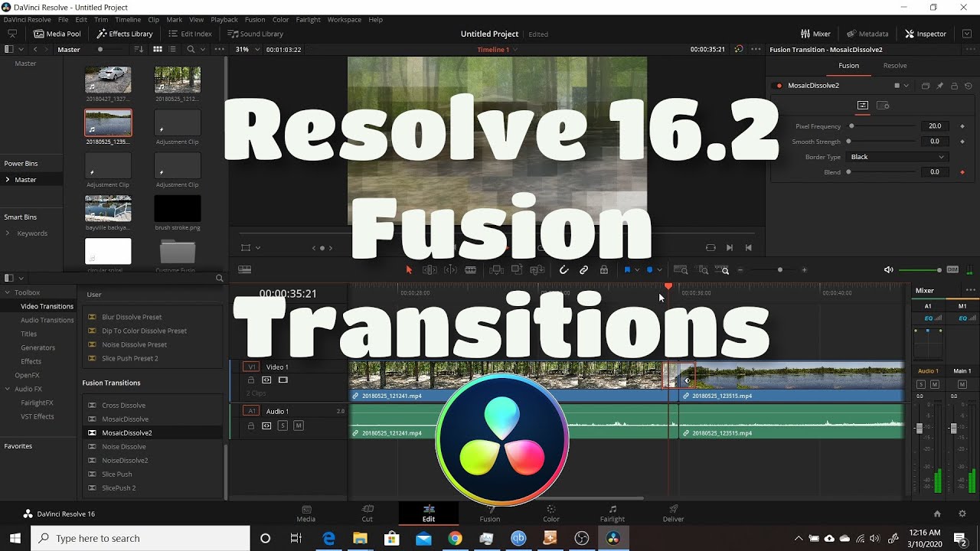Open MosaicDissolve2 version dropdown arrow
Screen dimensions: 980x551
pos(906,86)
